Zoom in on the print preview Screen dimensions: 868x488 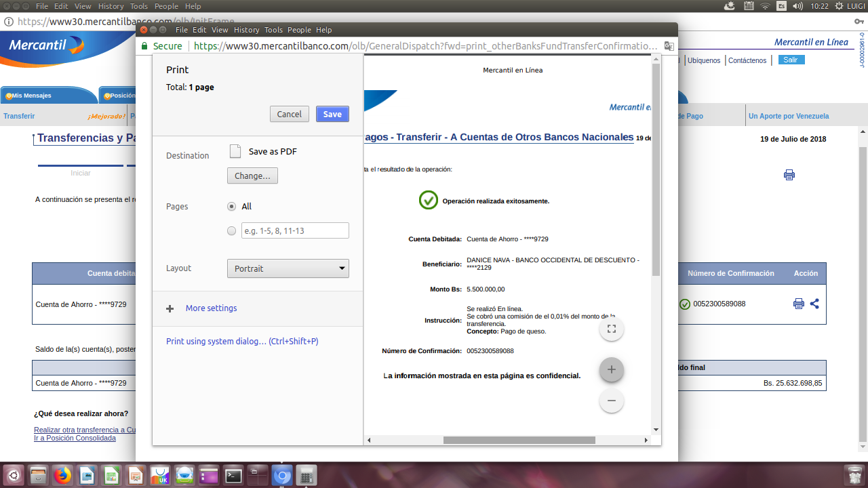(x=611, y=369)
